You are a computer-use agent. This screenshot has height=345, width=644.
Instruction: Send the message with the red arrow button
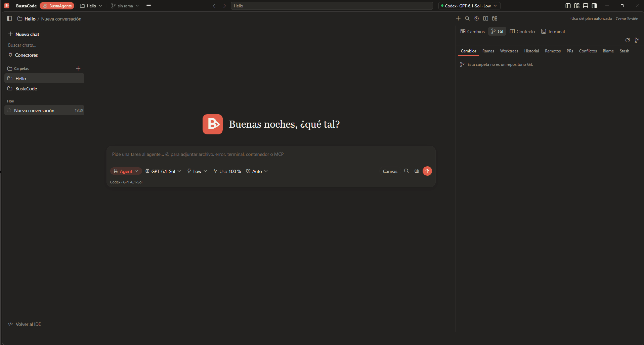(x=427, y=171)
